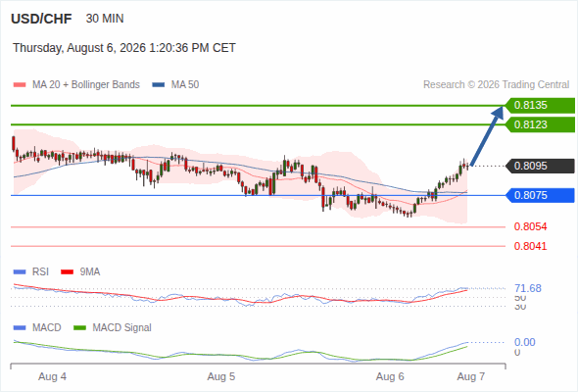Viewport: 578px width, 392px height.
Task: Click the 9MA red legend swatch
Action: [x=67, y=272]
